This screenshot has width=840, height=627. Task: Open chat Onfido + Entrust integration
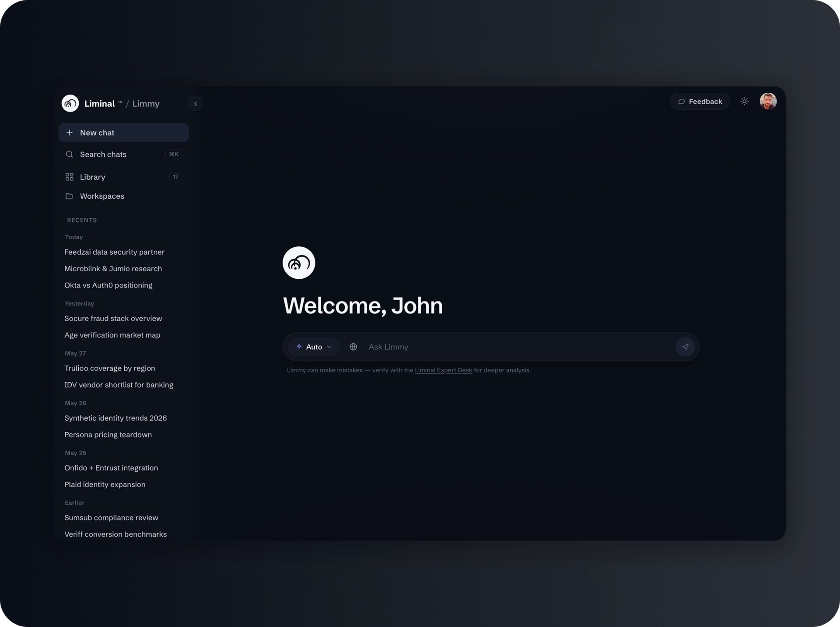pos(111,468)
